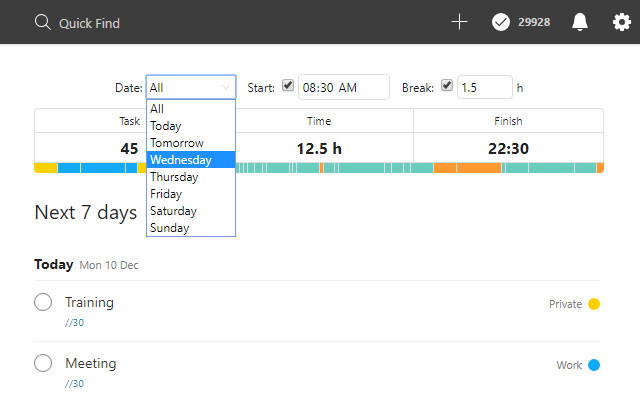This screenshot has height=400, width=640.
Task: Select Sunday in the date list
Action: pos(191,228)
